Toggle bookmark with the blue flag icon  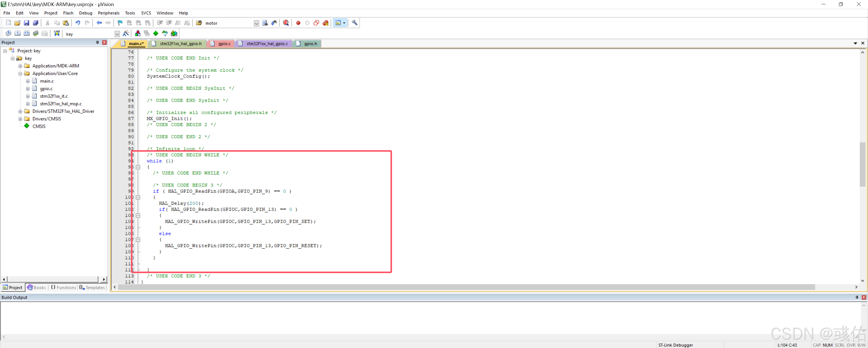(x=120, y=23)
